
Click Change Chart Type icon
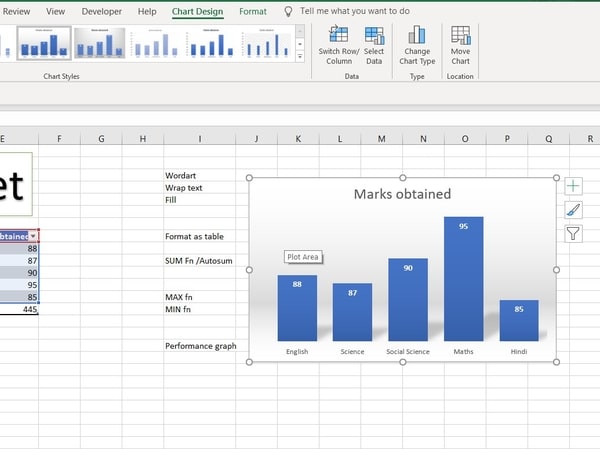(x=417, y=38)
